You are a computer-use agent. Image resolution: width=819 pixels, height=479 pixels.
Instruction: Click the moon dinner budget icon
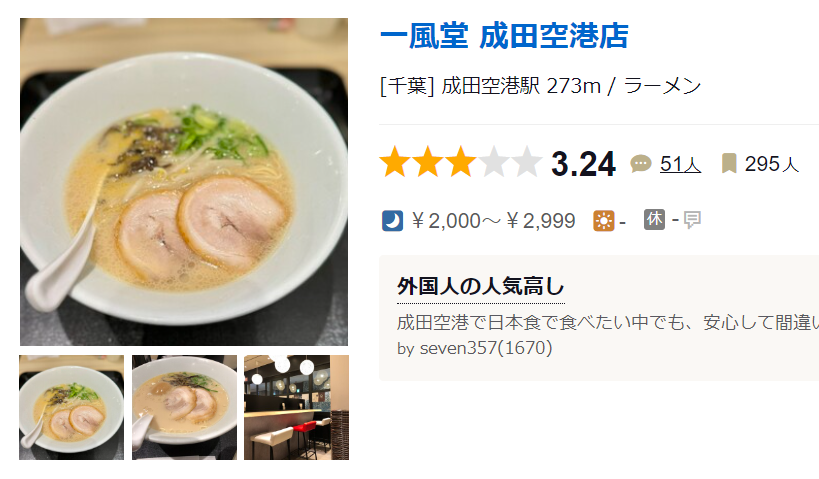pos(392,221)
